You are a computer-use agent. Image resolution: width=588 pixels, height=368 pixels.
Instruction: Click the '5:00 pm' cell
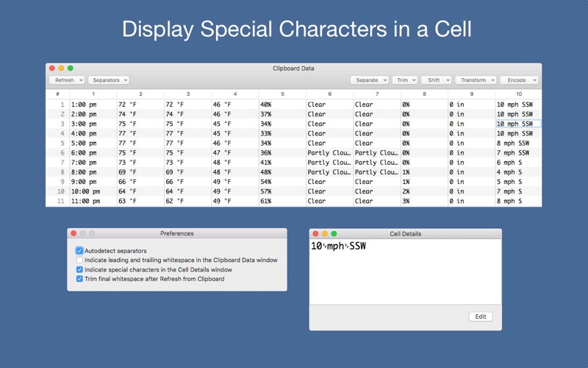pyautogui.click(x=93, y=143)
